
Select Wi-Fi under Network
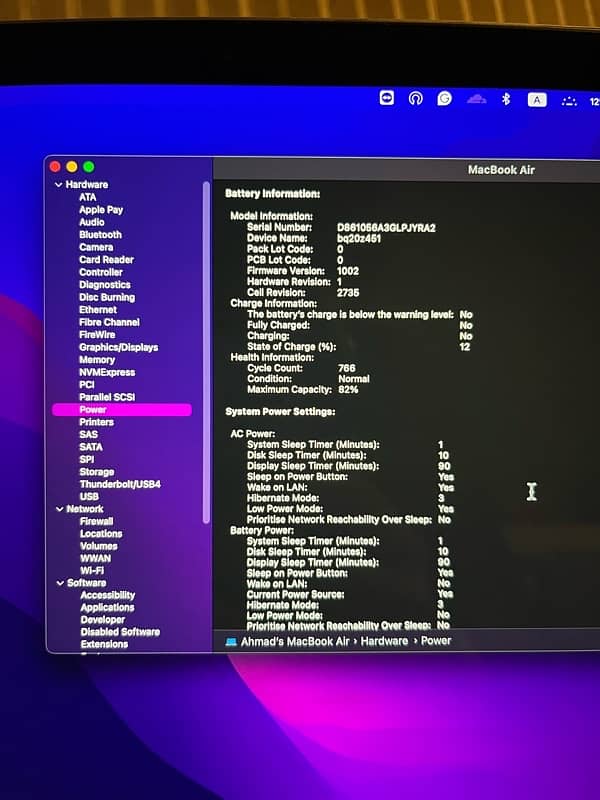tap(92, 570)
